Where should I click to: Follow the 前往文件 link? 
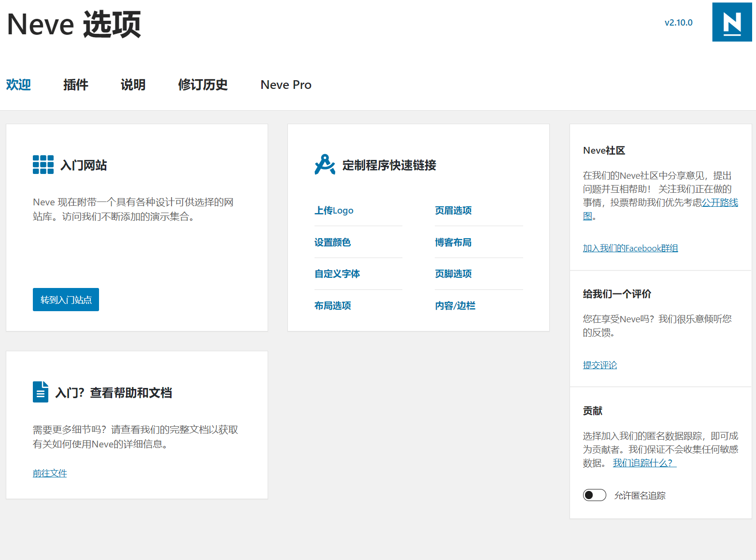(x=50, y=473)
